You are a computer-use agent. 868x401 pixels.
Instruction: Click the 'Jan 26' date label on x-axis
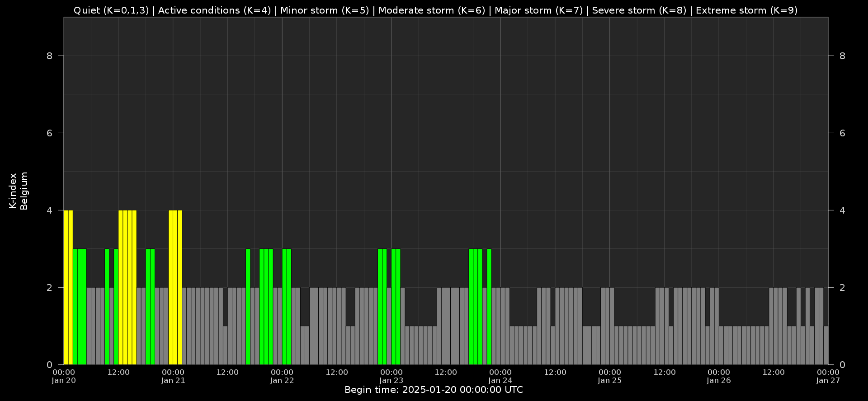point(719,381)
